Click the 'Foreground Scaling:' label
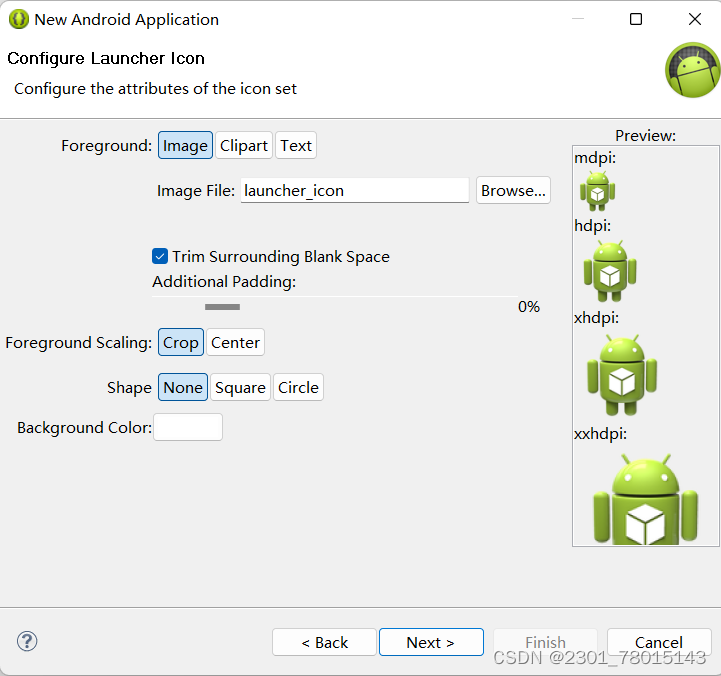The image size is (721, 676). [79, 343]
